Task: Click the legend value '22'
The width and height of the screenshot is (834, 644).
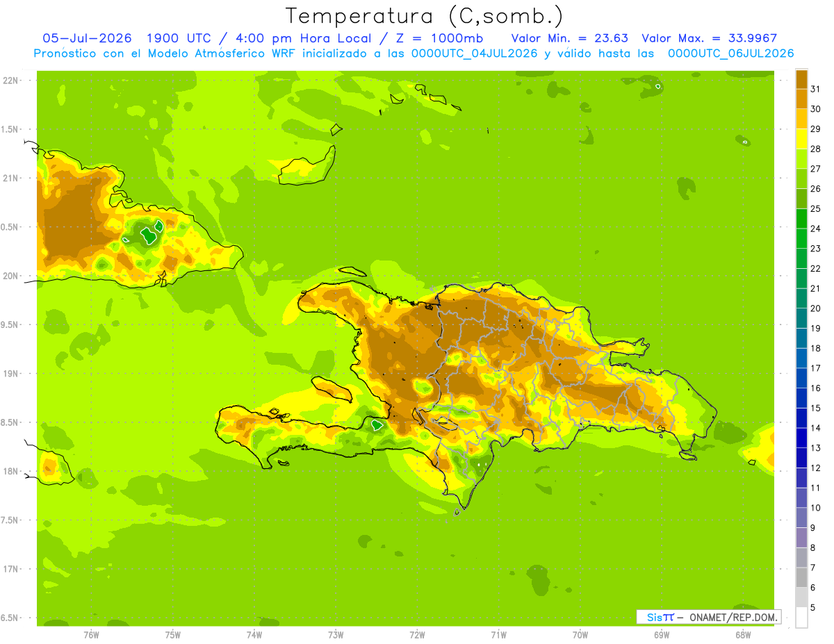Action: pos(815,269)
